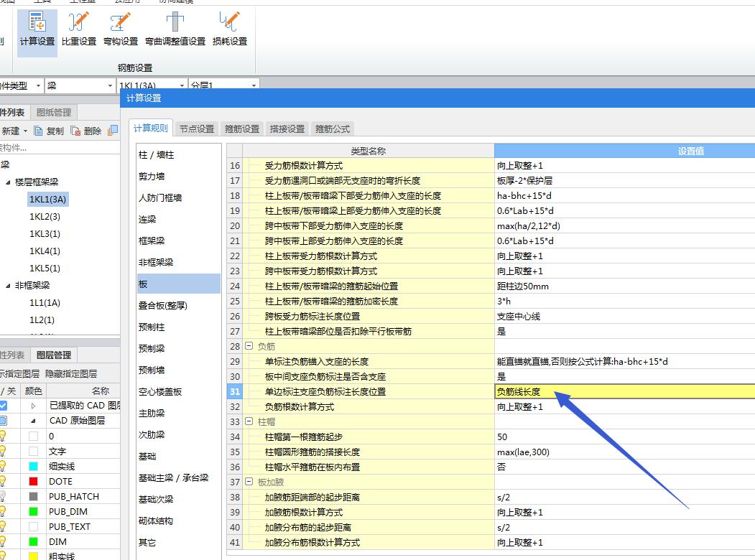Collapse the 非框架梁 tree node
The image size is (755, 560).
point(8,286)
